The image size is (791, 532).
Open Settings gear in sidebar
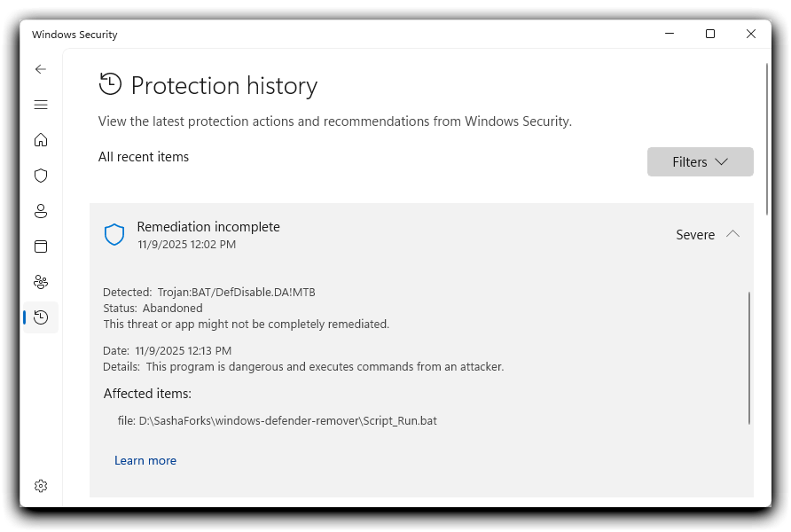point(41,486)
